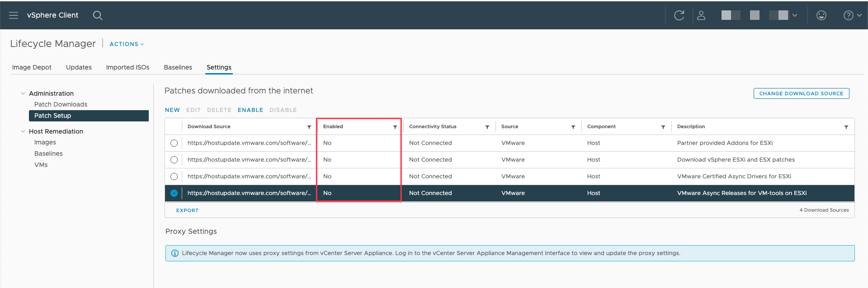Switch to Imported ISOs tab
This screenshot has height=288, width=868.
pyautogui.click(x=127, y=67)
